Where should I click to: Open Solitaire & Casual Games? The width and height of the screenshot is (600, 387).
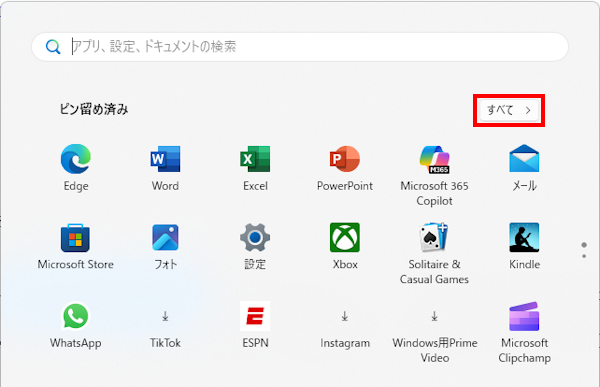click(434, 238)
